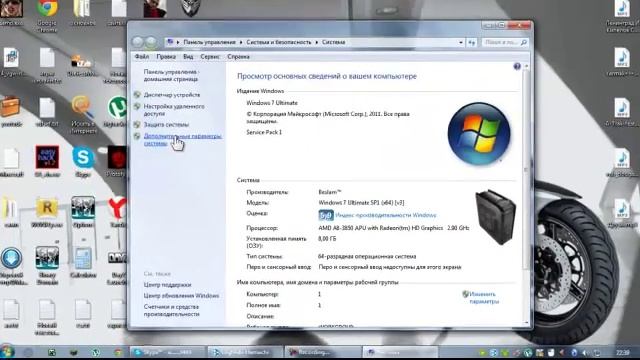Select the Calculator desktop shortcut
Image resolution: width=640 pixels, height=360 pixels.
click(x=83, y=262)
